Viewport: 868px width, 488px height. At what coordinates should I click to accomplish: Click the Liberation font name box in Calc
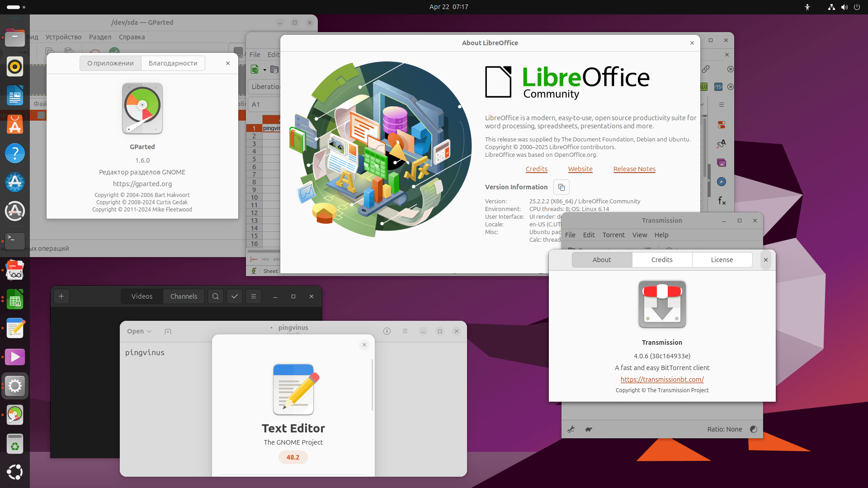[264, 87]
